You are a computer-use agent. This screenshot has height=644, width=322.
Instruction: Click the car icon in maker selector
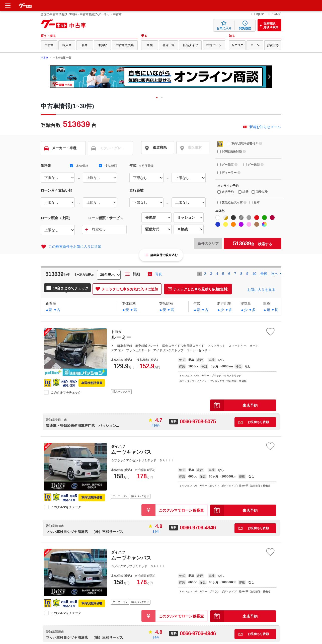click(x=46, y=148)
